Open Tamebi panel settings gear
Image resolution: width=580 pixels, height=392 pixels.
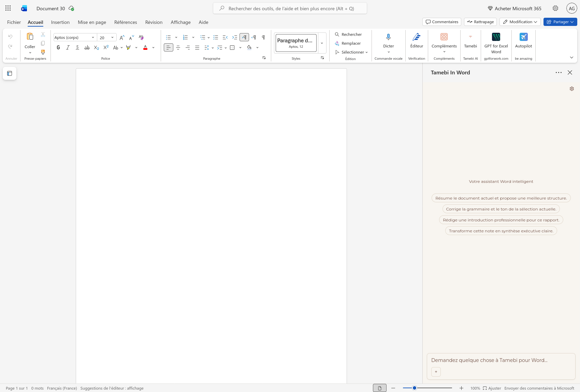tap(571, 89)
